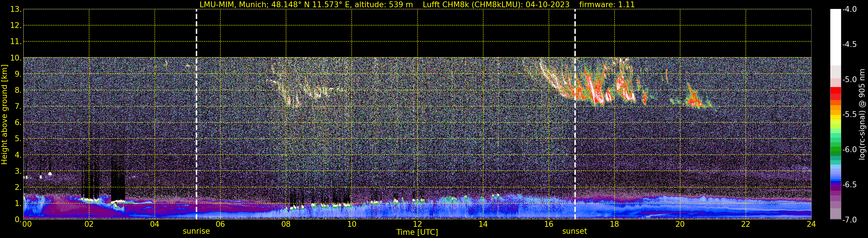Click the height axis label '3.'
The image size is (868, 238).
18,171
